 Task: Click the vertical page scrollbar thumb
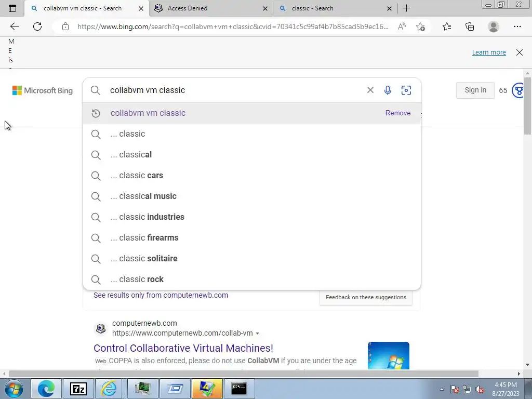tap(527, 106)
